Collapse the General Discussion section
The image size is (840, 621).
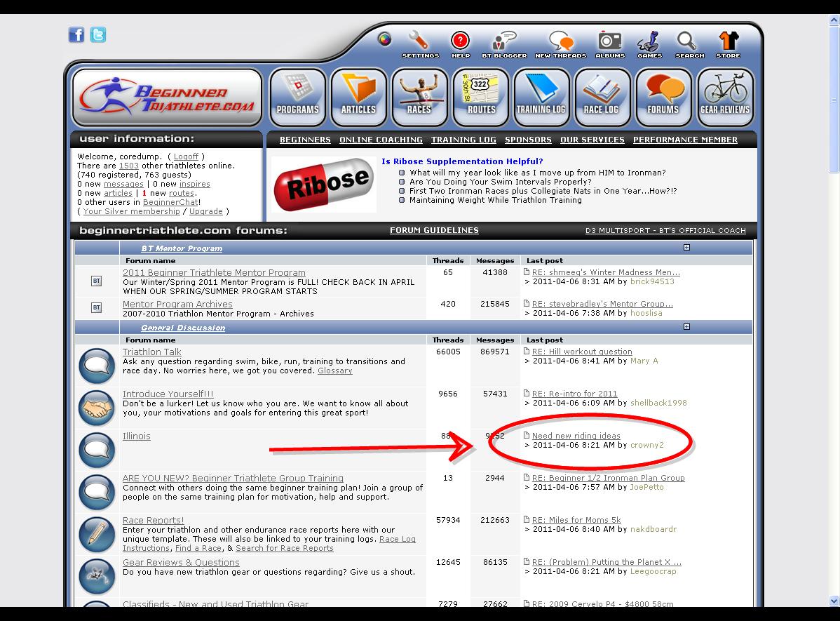point(686,326)
